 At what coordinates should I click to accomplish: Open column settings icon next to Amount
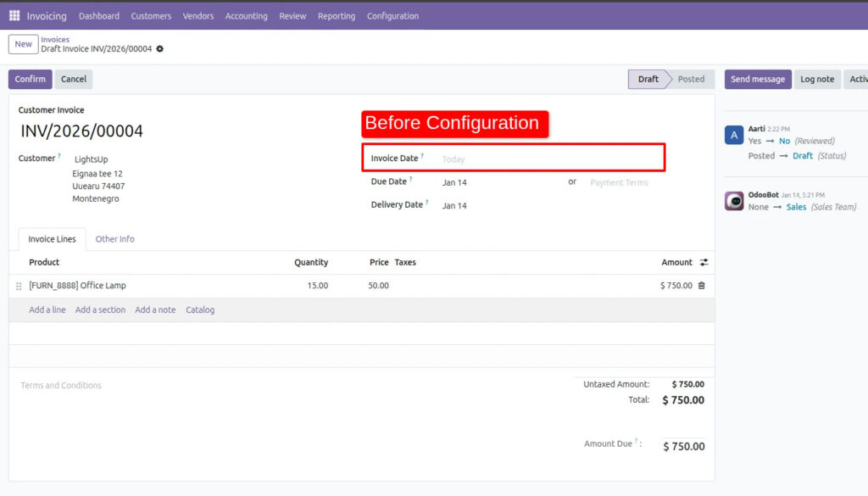click(704, 263)
